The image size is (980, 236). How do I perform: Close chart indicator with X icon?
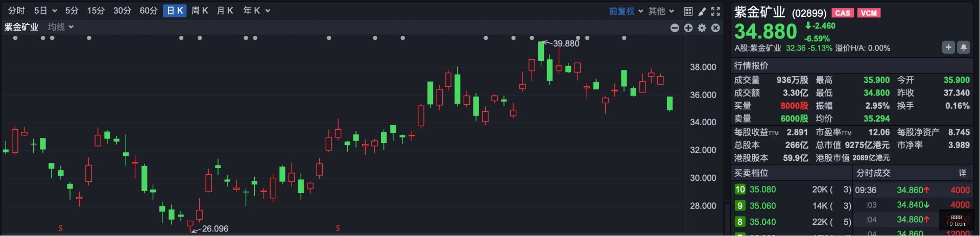pos(715,28)
